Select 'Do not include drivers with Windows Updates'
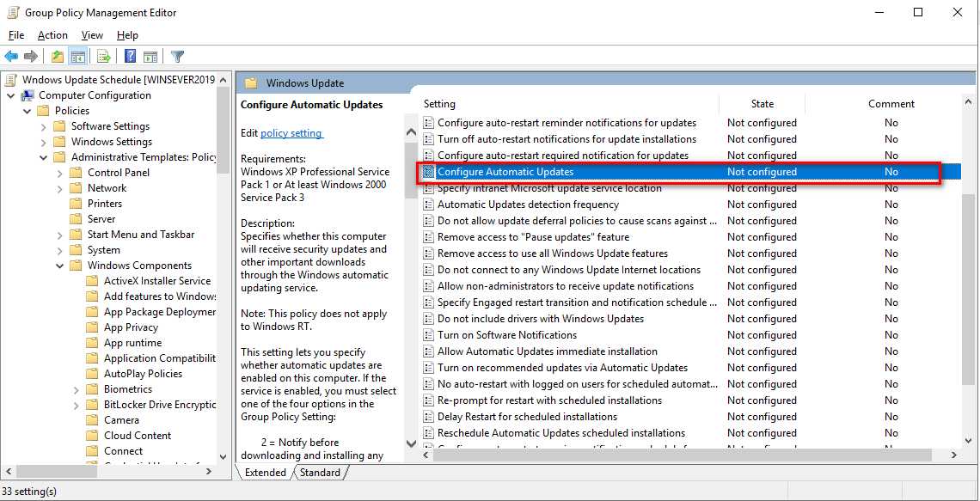Image resolution: width=980 pixels, height=501 pixels. [541, 319]
